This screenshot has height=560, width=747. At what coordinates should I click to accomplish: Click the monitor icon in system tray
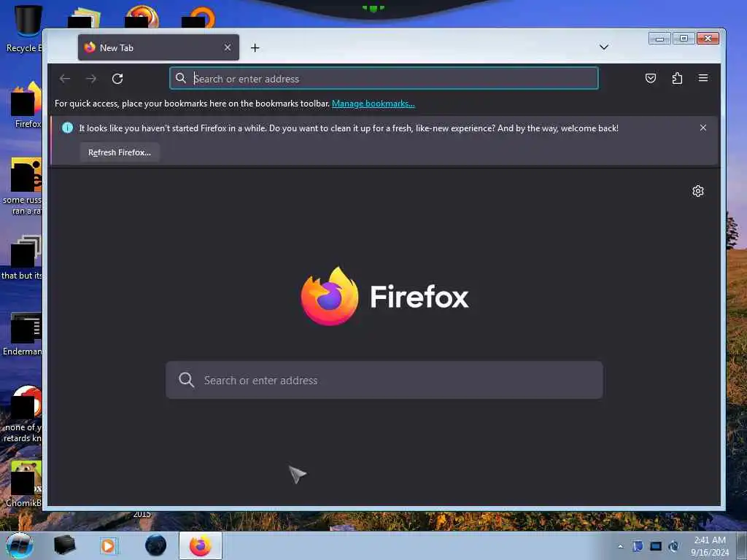pos(656,546)
